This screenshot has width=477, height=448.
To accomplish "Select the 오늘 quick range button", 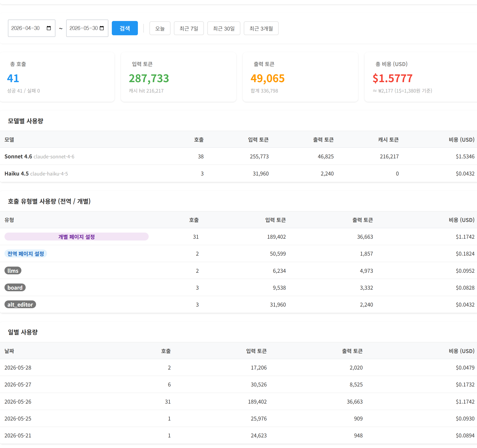I will point(160,28).
